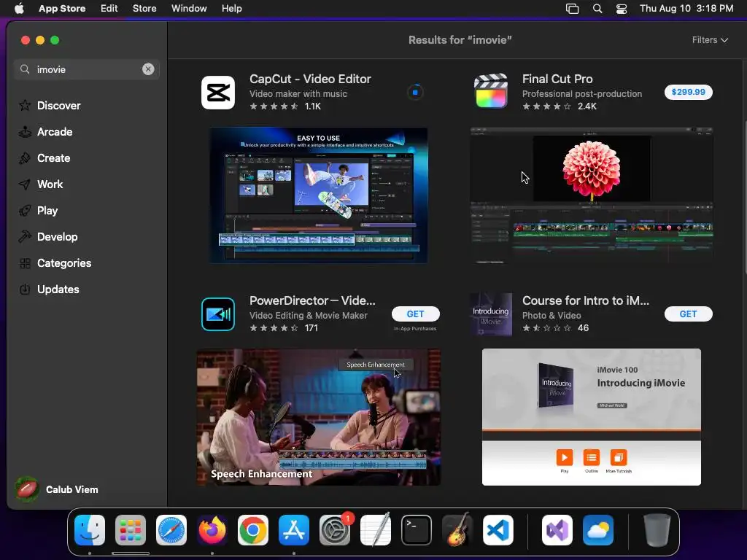
Task: Open the PowerDirector title link
Action: pyautogui.click(x=312, y=300)
